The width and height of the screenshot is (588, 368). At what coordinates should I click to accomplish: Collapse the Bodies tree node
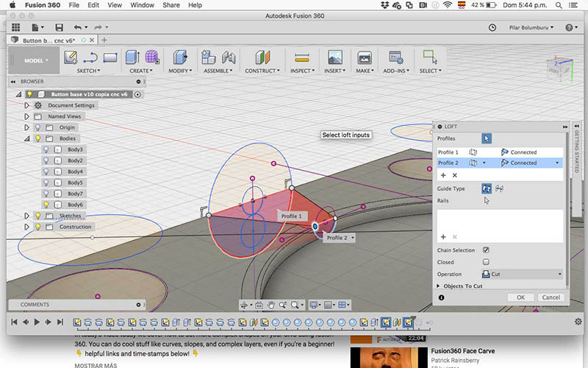26,138
